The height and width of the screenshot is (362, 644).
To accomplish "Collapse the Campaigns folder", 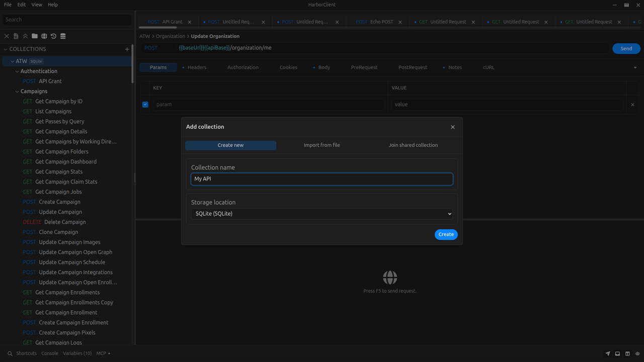I will tap(17, 92).
